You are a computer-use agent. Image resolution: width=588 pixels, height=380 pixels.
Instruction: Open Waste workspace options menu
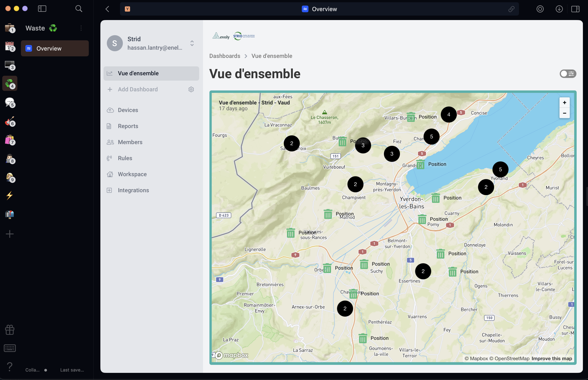[x=81, y=28]
